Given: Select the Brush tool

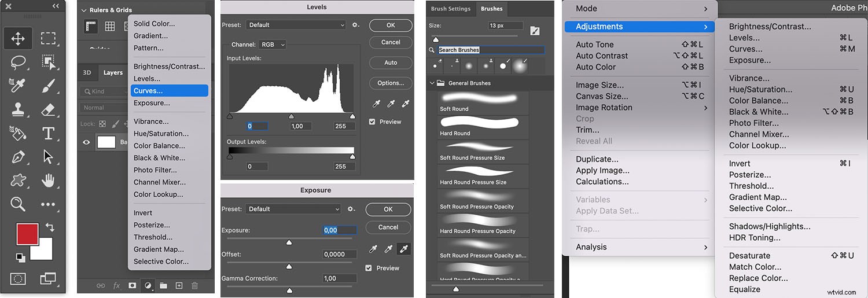Looking at the screenshot, I should [x=49, y=86].
